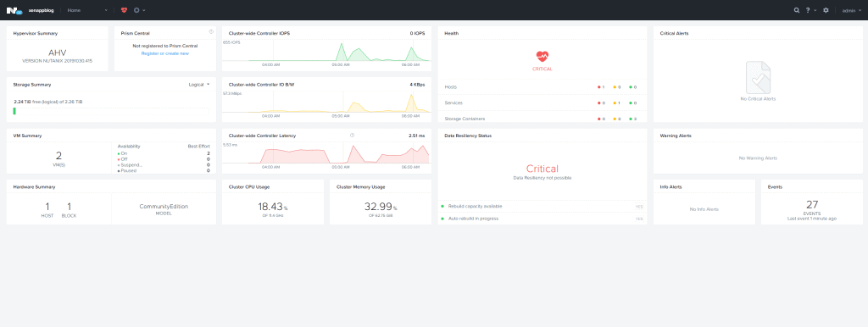
Task: Click the Cluster-wide Controller IOPS chart
Action: tap(326, 53)
